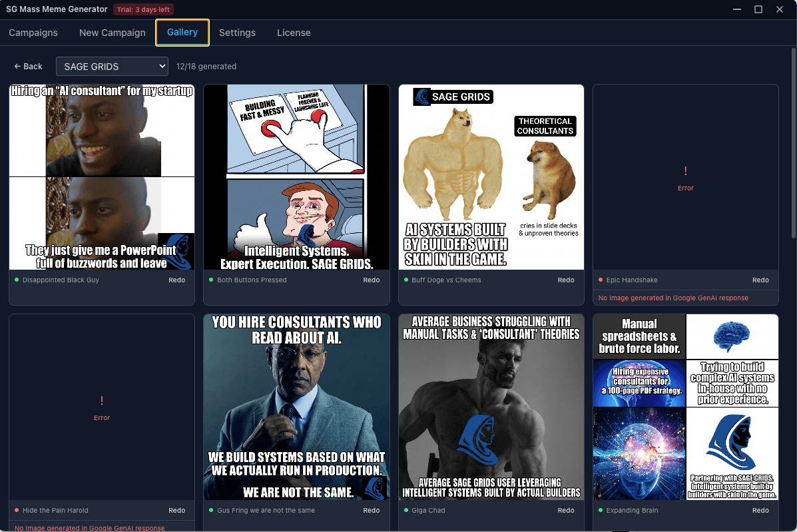797x532 pixels.
Task: Click the green status dot for Giga Chad
Action: 405,510
